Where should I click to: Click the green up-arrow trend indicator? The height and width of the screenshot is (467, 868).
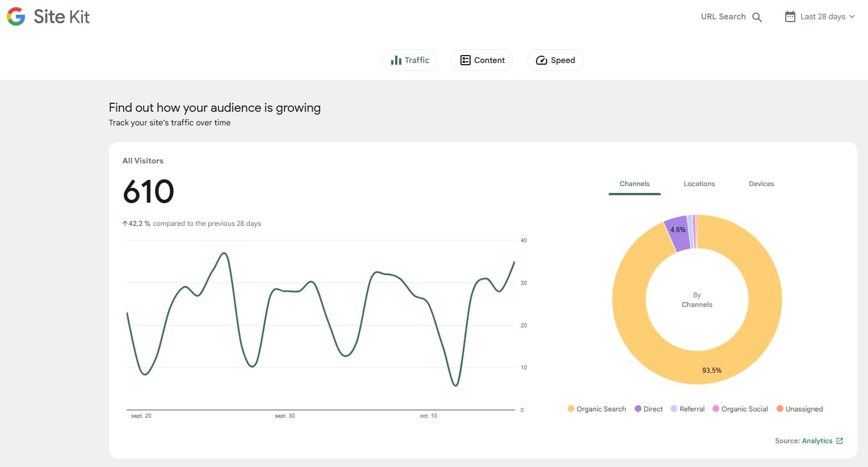125,224
